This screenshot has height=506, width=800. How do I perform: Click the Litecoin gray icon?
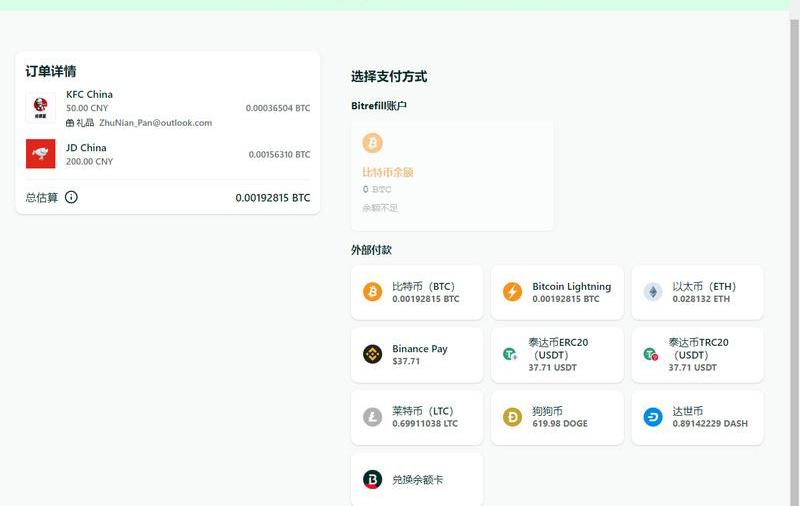(372, 417)
